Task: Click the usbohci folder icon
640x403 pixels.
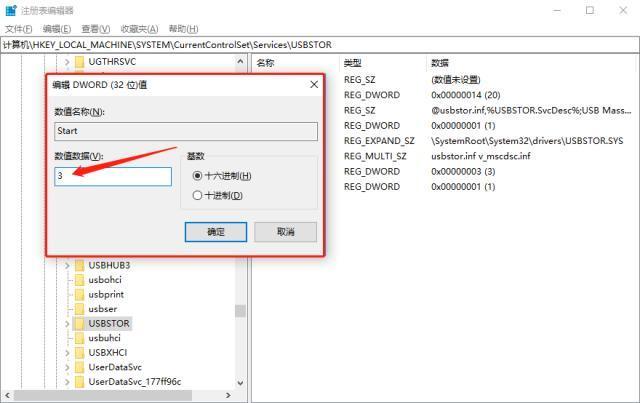Action: coord(80,280)
